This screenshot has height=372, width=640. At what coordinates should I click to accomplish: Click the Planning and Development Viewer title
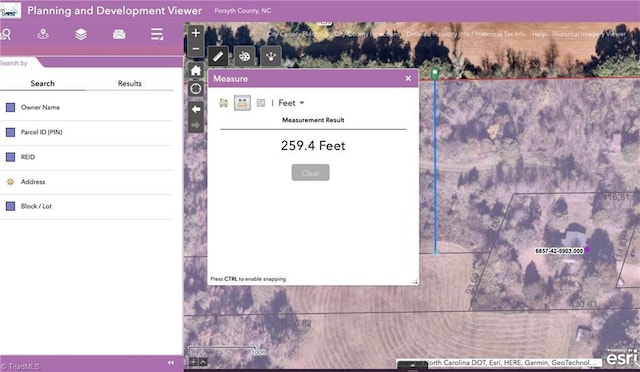coord(114,11)
